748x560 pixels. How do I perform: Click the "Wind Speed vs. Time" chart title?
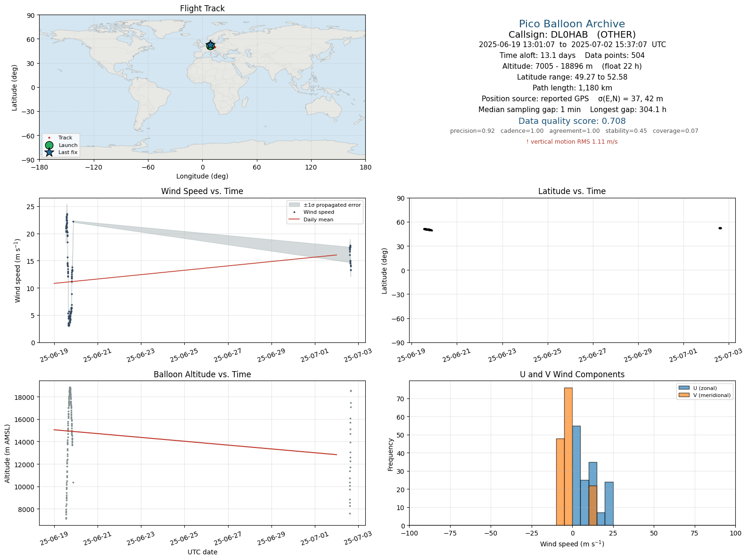202,191
